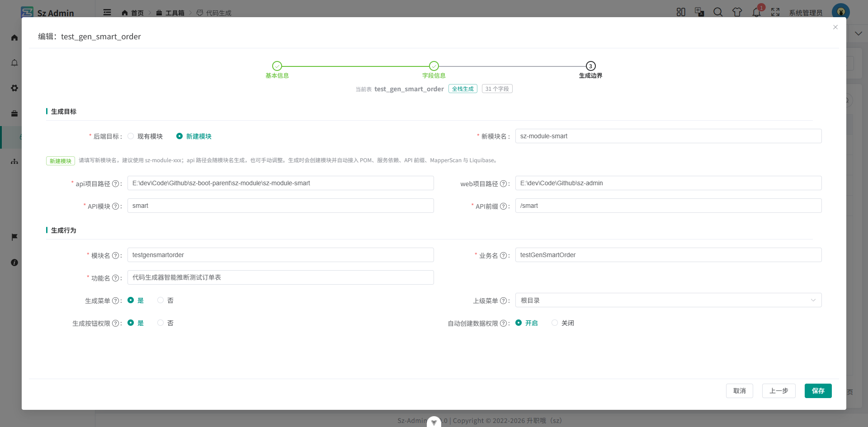
Task: Expand the chevron behind the dialog top-right
Action: pyautogui.click(x=858, y=33)
